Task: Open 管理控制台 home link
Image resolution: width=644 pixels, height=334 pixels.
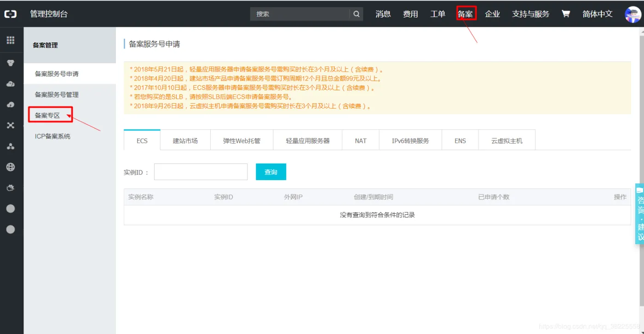Action: pyautogui.click(x=49, y=14)
